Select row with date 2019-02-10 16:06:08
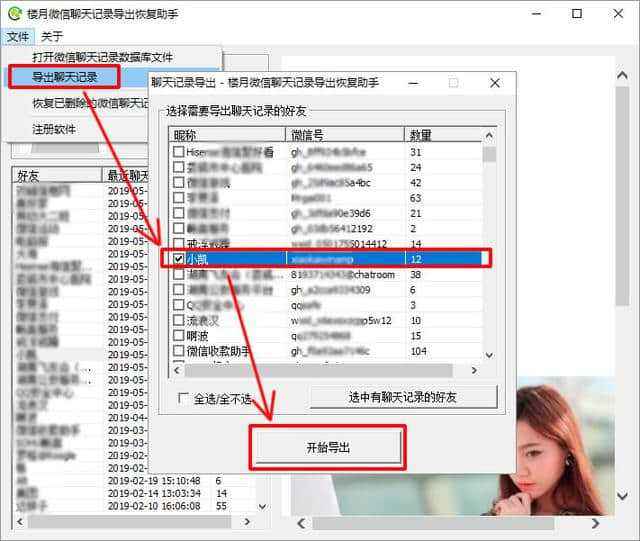This screenshot has height=541, width=640. coord(135,506)
